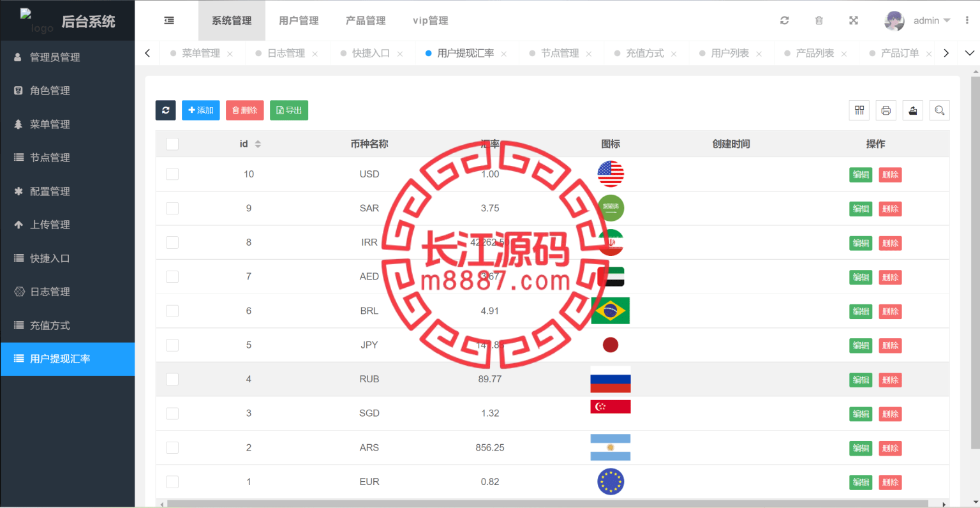Tick the checkbox for USD row

(x=172, y=174)
